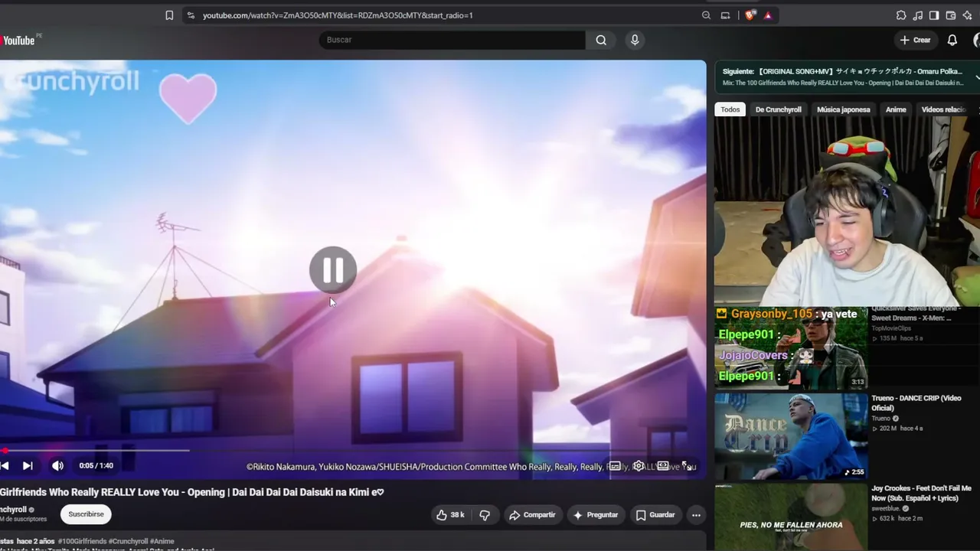980x551 pixels.
Task: Click Joy Crookes - Feet Don't Fail Me title
Action: click(921, 493)
